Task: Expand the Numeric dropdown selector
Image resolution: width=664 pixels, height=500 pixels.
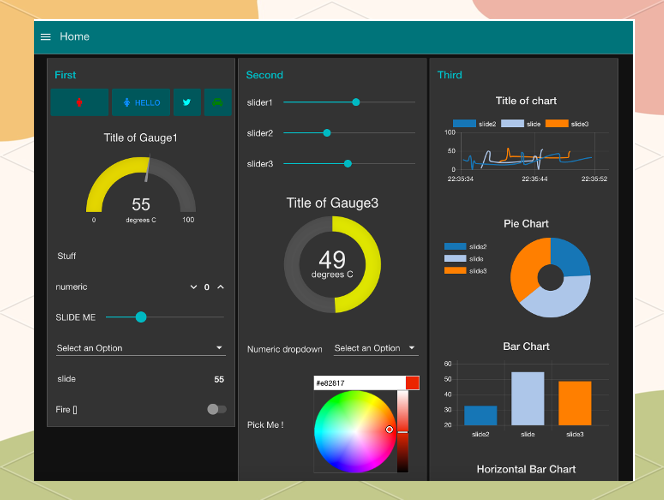Action: pyautogui.click(x=375, y=348)
